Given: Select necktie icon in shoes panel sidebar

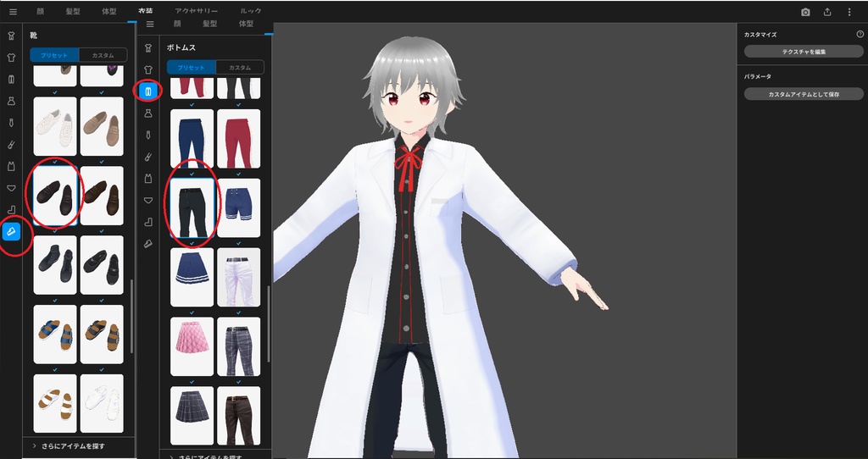Looking at the screenshot, I should coord(11,123).
